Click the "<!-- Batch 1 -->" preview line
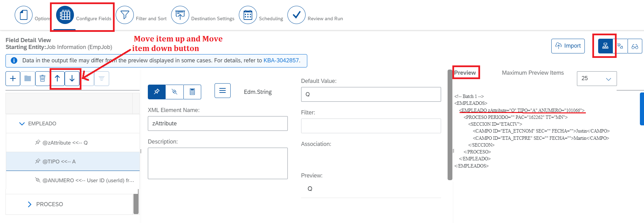644x223 pixels. [x=469, y=96]
